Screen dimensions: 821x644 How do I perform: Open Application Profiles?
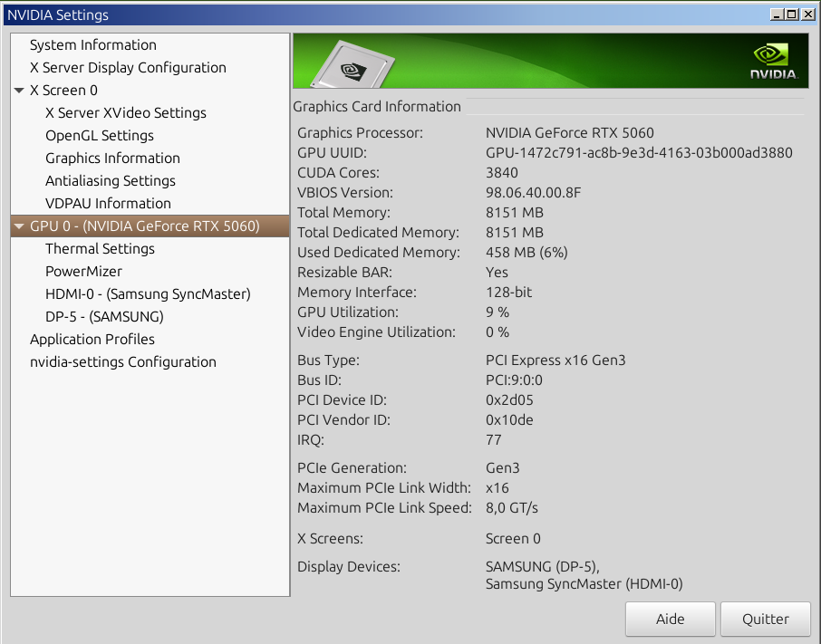point(92,340)
